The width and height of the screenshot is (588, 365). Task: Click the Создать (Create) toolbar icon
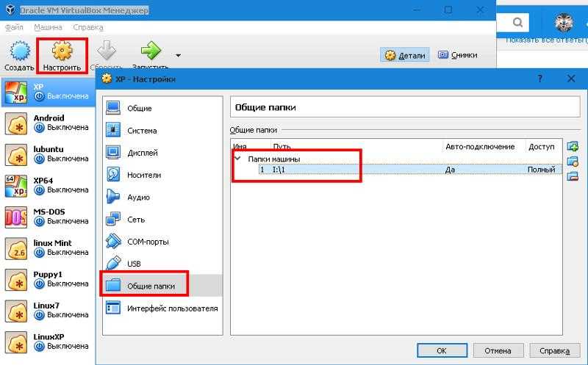coord(19,56)
